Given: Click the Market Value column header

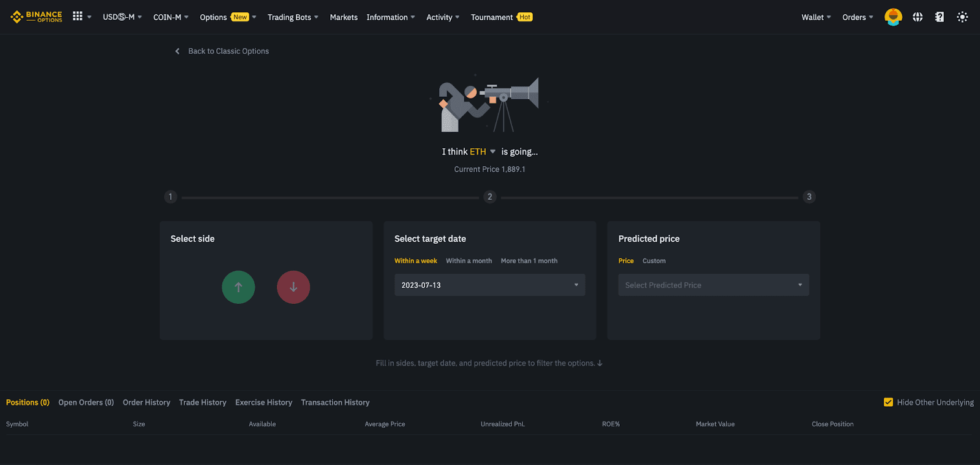Looking at the screenshot, I should click(715, 424).
